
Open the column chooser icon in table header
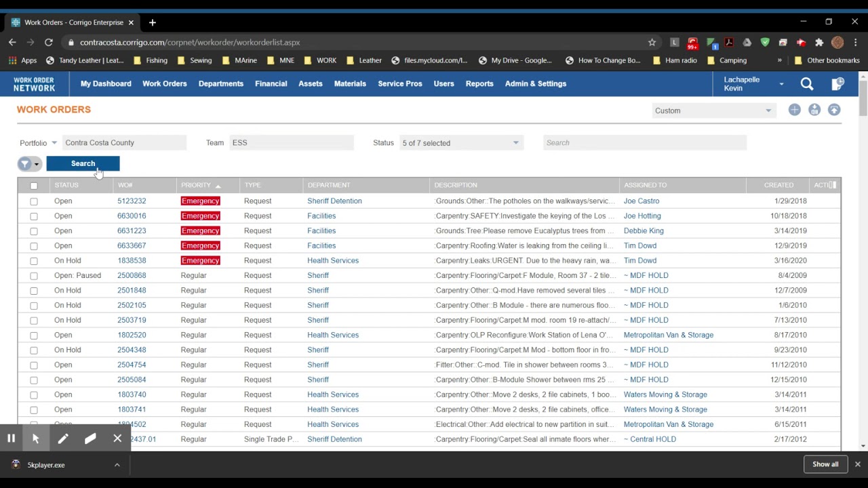click(833, 185)
